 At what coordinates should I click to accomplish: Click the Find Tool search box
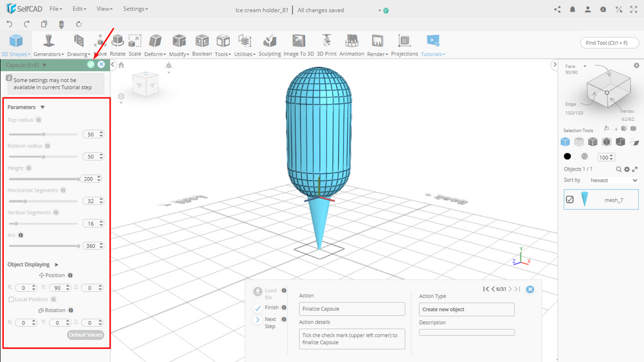click(609, 43)
